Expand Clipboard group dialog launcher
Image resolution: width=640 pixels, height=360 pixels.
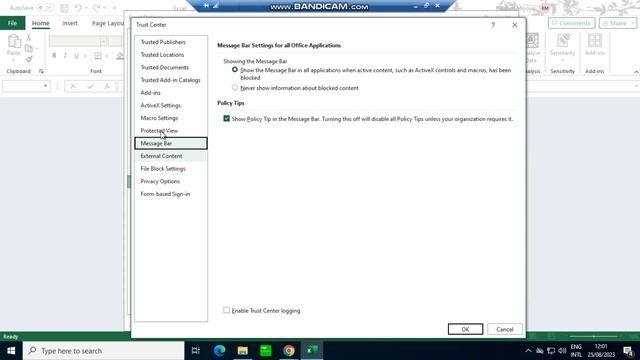tap(41, 71)
